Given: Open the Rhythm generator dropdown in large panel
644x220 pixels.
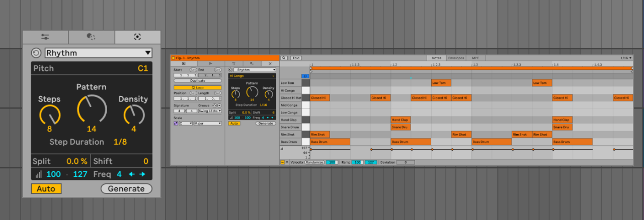Looking at the screenshot, I should click(98, 53).
